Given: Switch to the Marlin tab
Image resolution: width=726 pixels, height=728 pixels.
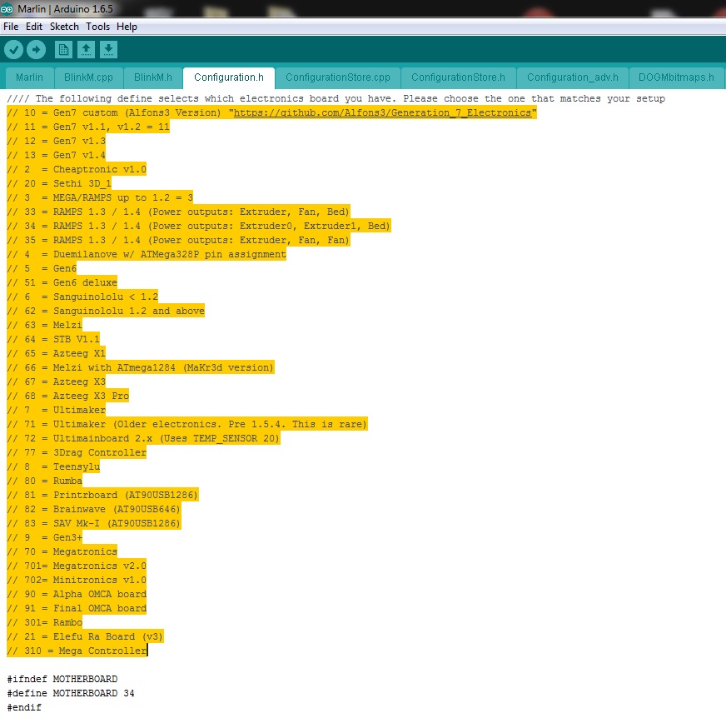Looking at the screenshot, I should 29,77.
